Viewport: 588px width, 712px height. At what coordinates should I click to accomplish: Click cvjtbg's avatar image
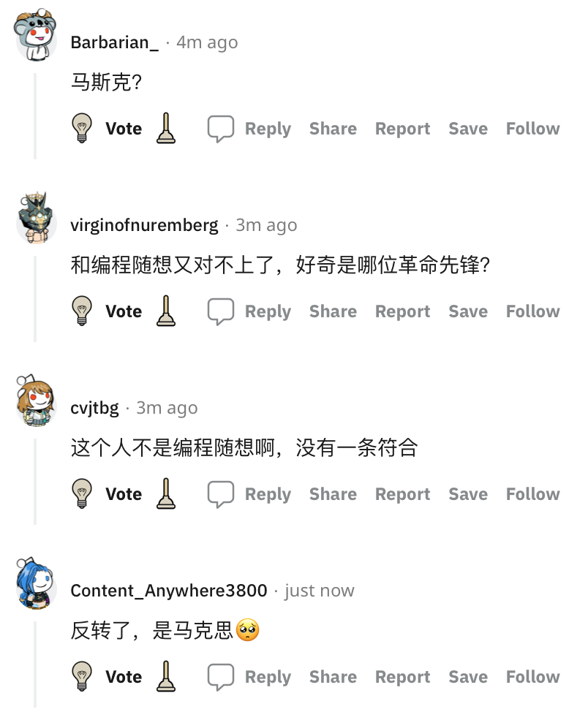(36, 401)
